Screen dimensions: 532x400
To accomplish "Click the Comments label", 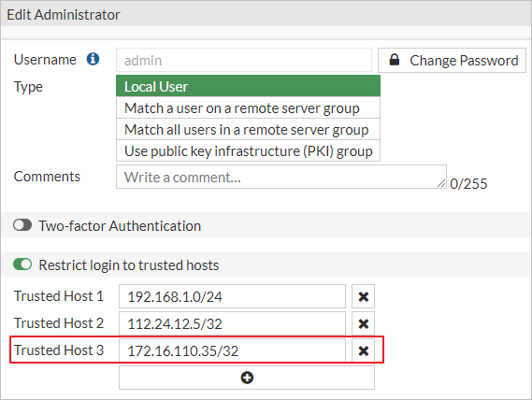I will click(x=47, y=177).
